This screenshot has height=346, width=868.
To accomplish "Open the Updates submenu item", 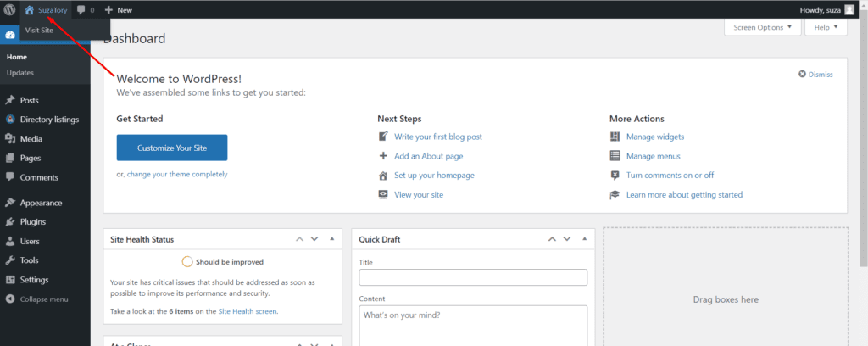I will [x=20, y=73].
